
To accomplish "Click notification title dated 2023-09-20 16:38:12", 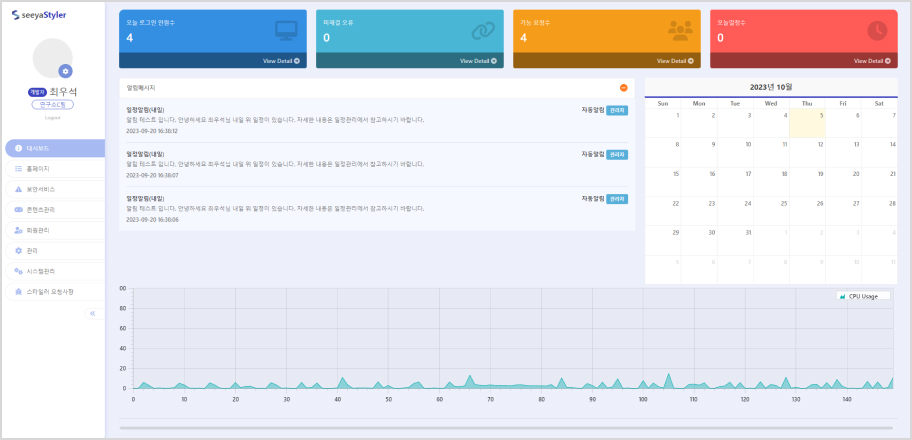I will click(x=145, y=109).
